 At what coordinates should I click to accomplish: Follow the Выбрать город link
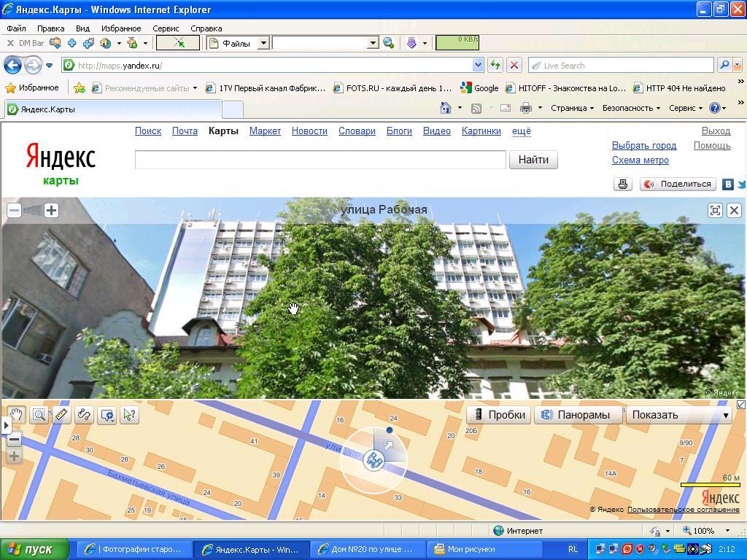644,146
